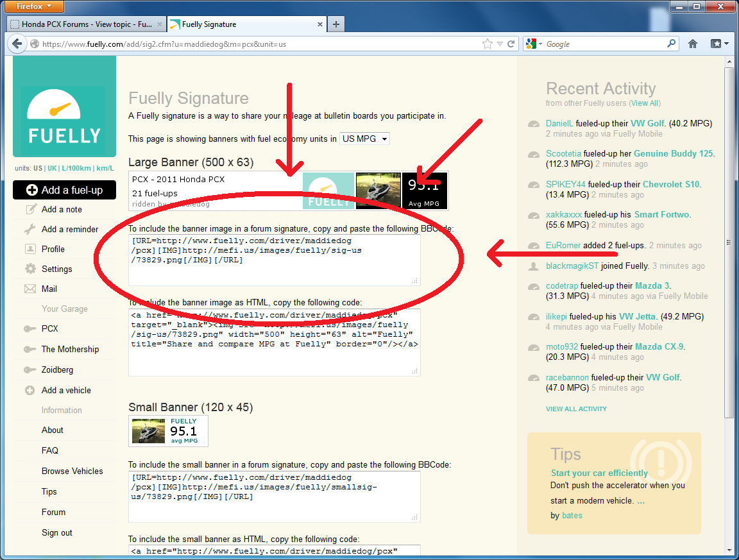The image size is (739, 560).
Task: Click the Mail envelope icon
Action: pyautogui.click(x=30, y=289)
